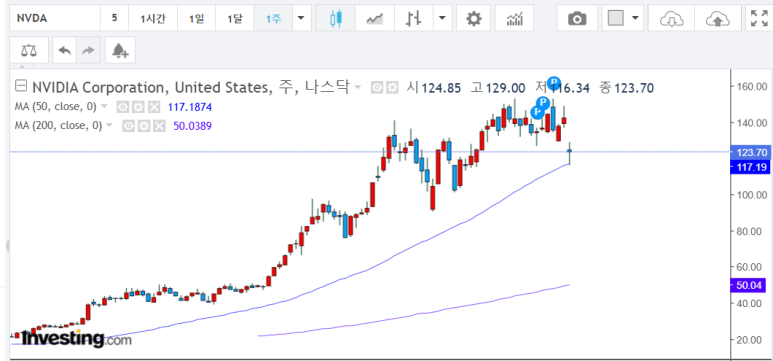Select the 1시간 interval
The image size is (773, 361).
click(x=153, y=18)
